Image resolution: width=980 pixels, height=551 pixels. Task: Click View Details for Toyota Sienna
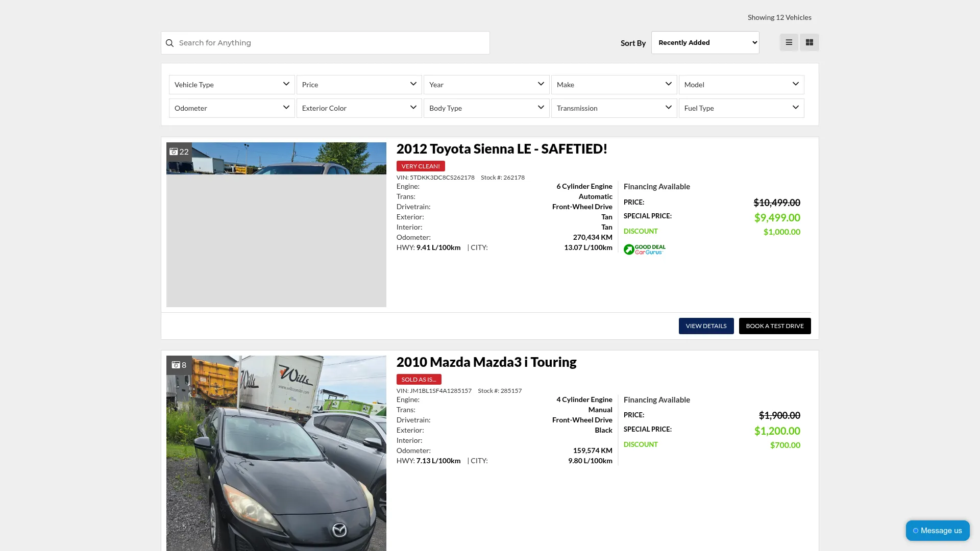[706, 326]
